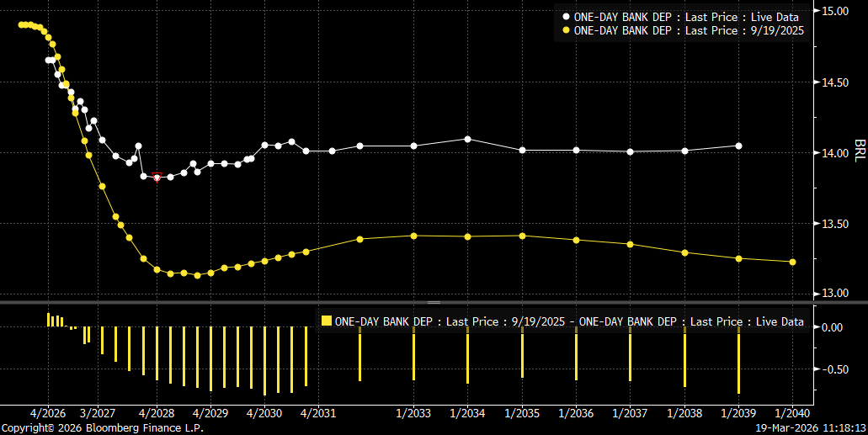Click the 1/2036 x-axis date label

[576, 413]
